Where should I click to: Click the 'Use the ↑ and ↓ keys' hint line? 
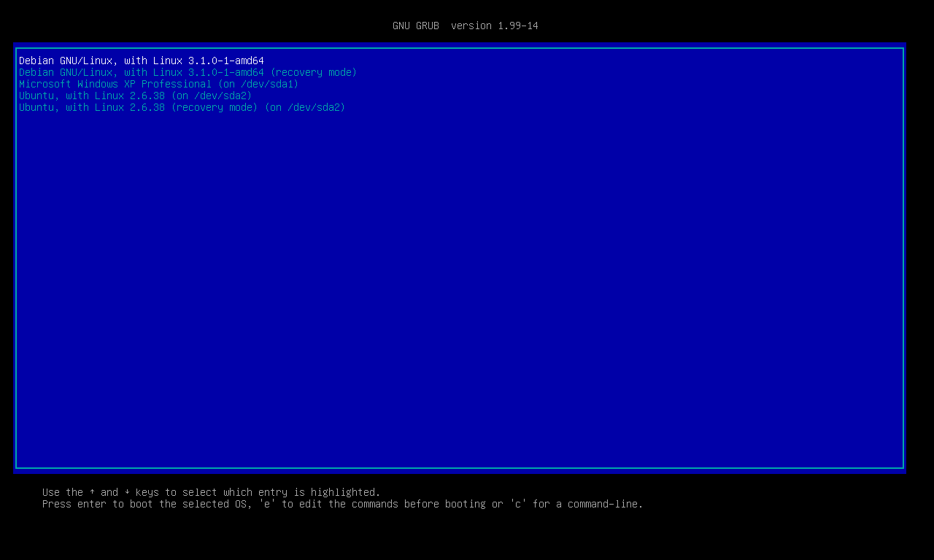click(x=212, y=492)
